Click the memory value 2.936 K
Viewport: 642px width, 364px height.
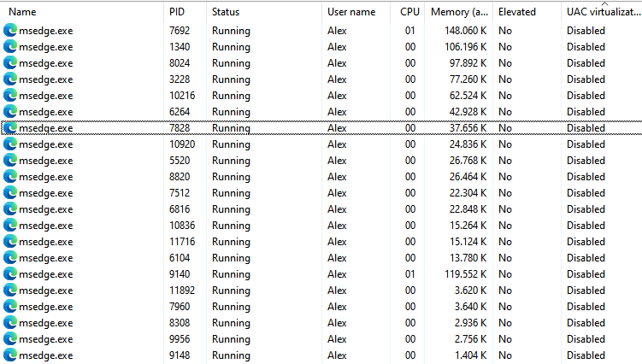470,323
